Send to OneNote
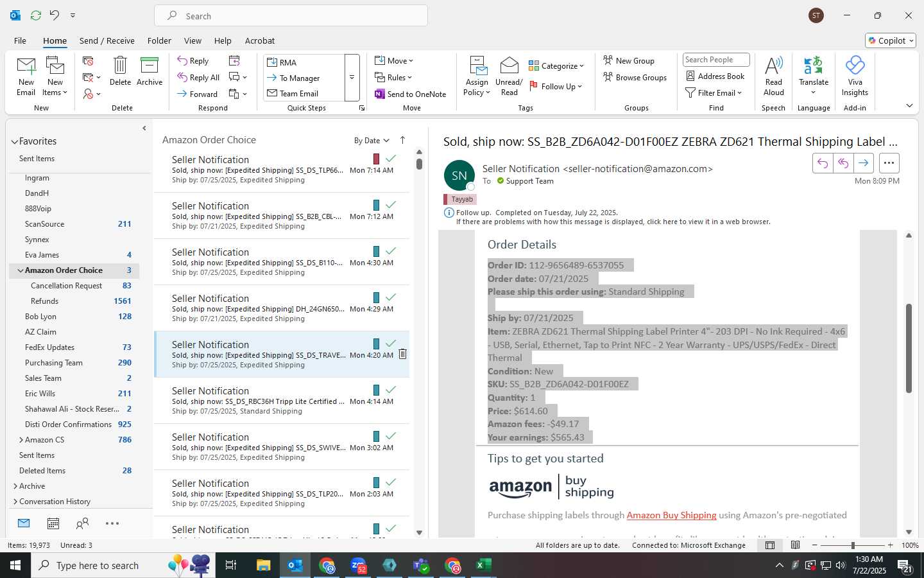 point(410,94)
